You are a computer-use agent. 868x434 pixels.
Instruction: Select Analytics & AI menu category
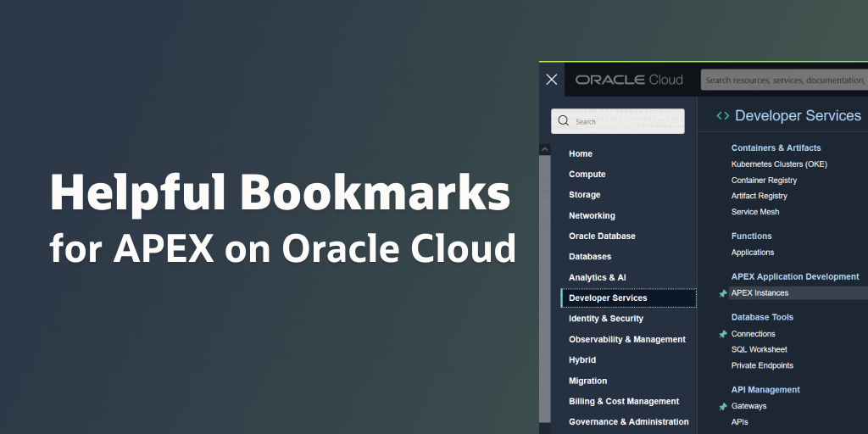598,277
